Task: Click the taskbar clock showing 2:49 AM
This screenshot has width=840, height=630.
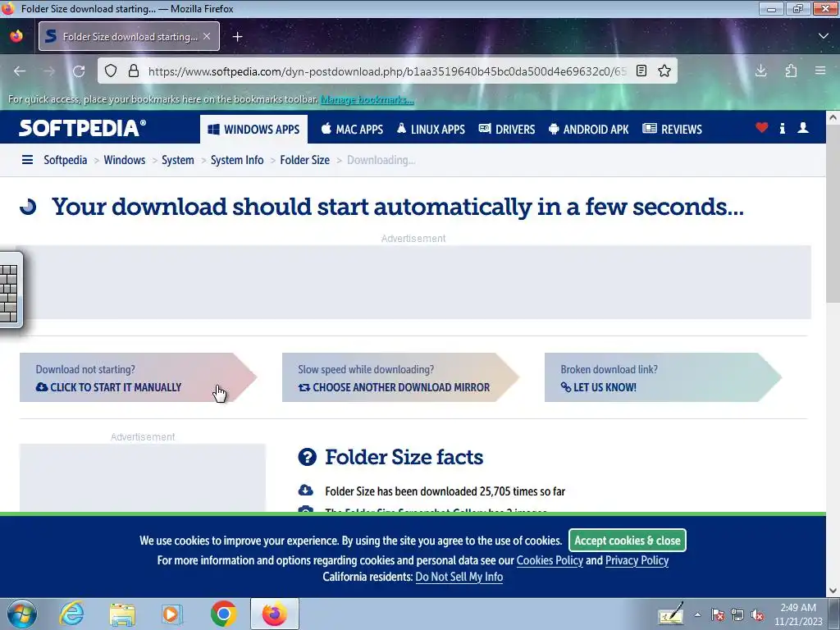Action: coord(798,614)
